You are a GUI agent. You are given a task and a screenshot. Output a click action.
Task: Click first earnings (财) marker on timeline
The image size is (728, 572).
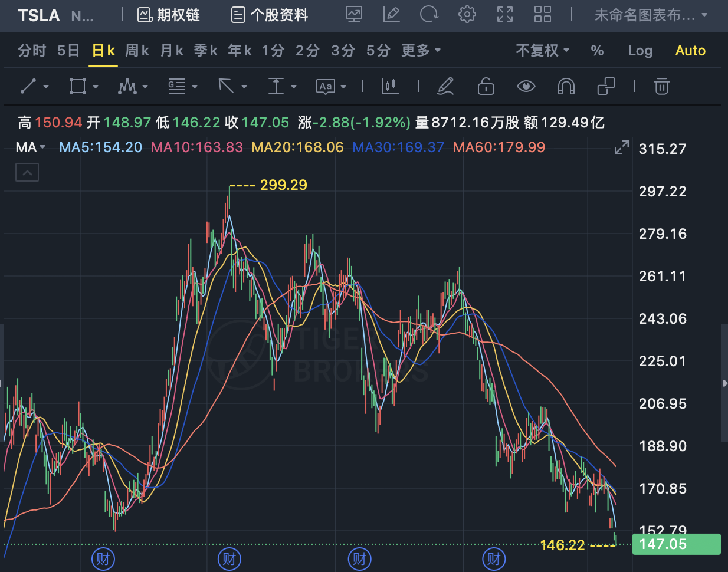click(x=103, y=559)
